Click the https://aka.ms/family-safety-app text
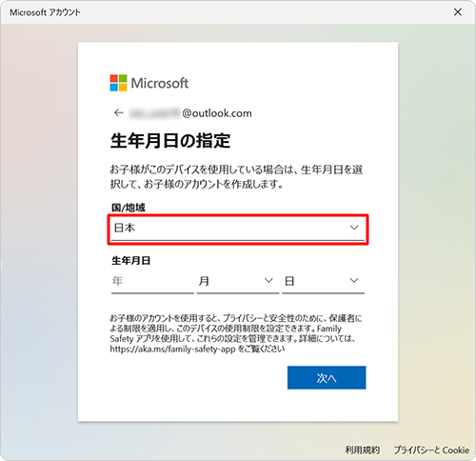476x461 pixels. point(172,350)
